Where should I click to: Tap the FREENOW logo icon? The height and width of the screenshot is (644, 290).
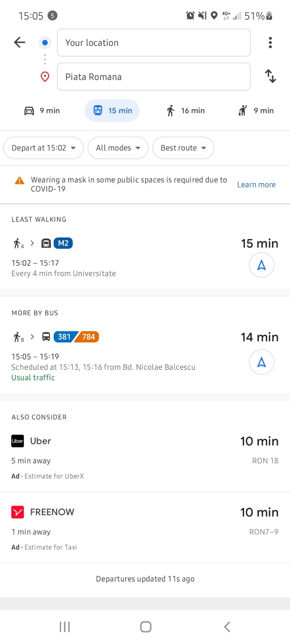coord(18,512)
